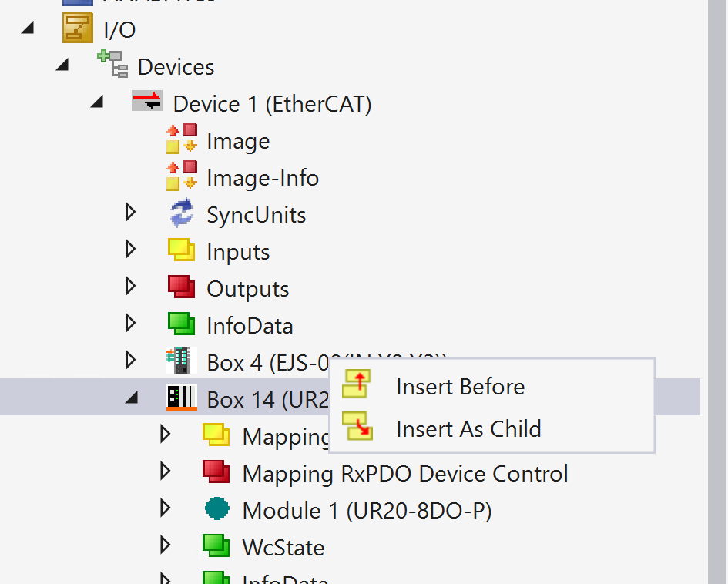
Task: Click the yellow Inputs icon
Action: coord(182,250)
